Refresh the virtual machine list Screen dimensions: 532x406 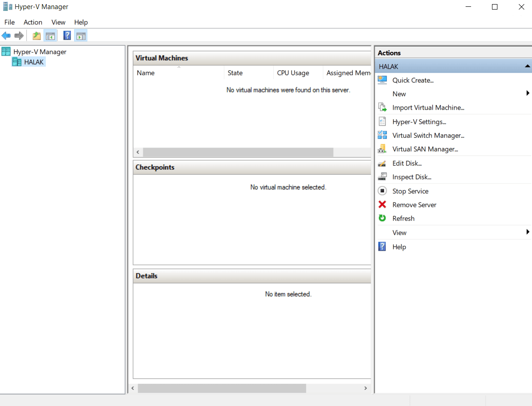(403, 218)
